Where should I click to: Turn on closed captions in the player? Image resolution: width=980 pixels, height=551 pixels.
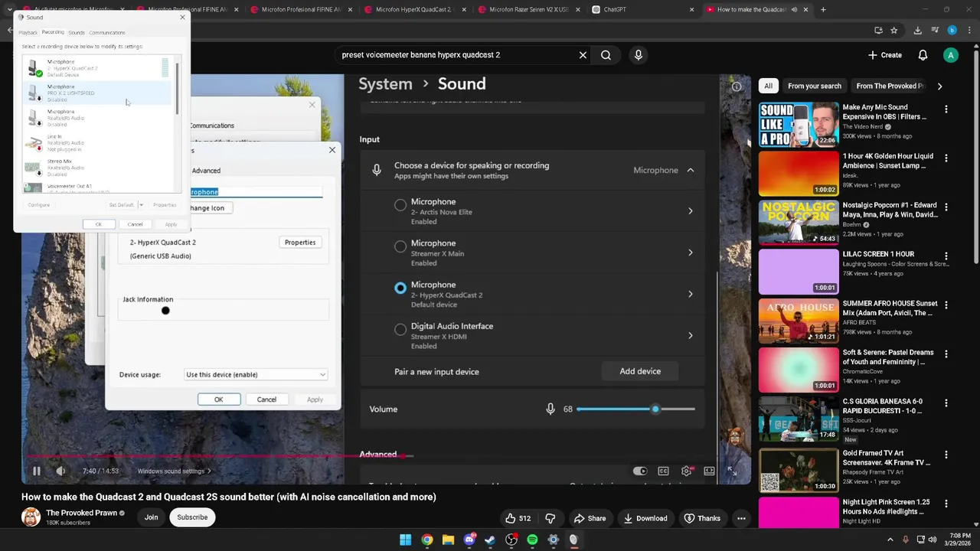[x=663, y=471]
